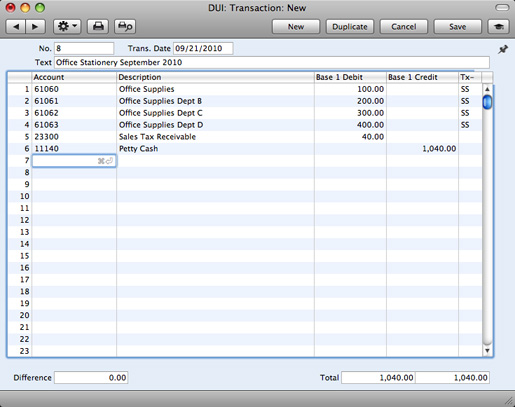
Task: Click the toolbar toggle pill in title bar
Action: point(502,7)
